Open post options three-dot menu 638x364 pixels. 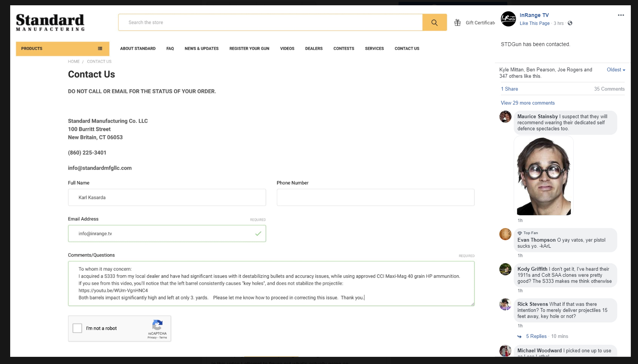pyautogui.click(x=621, y=15)
